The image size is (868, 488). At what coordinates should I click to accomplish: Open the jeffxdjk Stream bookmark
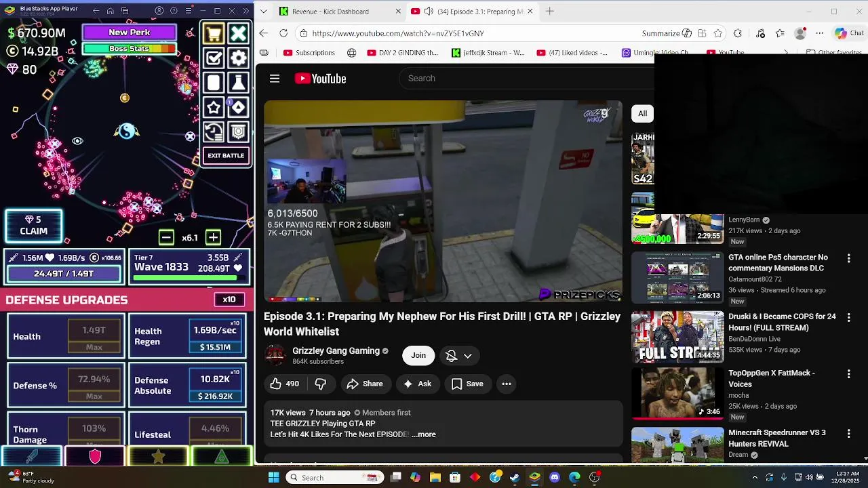click(488, 53)
